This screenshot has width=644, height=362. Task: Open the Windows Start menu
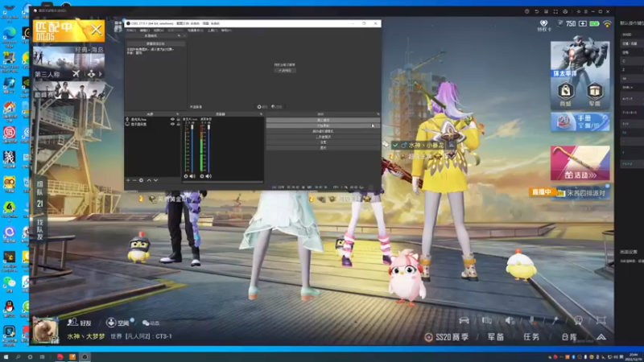point(6,357)
